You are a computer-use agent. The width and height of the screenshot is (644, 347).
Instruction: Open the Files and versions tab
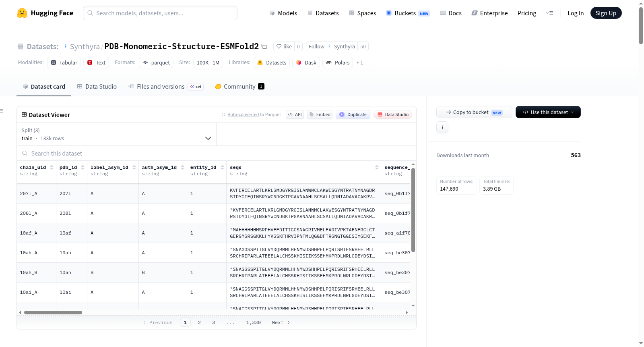pos(166,86)
